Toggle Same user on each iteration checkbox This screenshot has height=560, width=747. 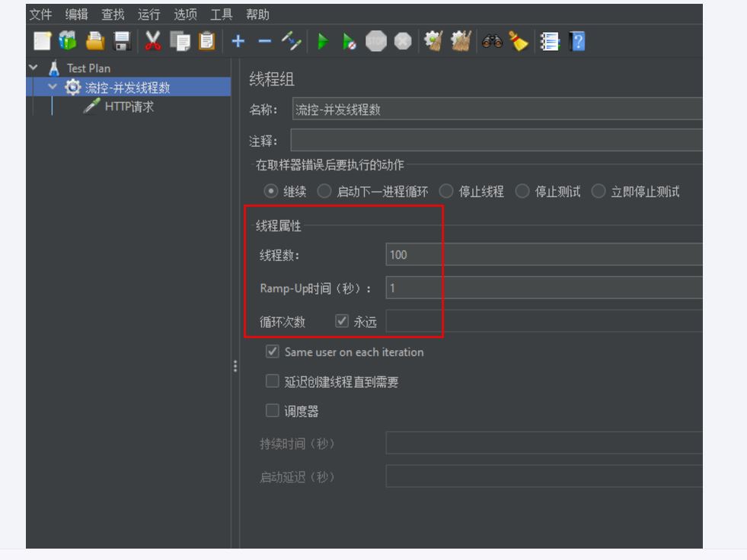click(273, 352)
